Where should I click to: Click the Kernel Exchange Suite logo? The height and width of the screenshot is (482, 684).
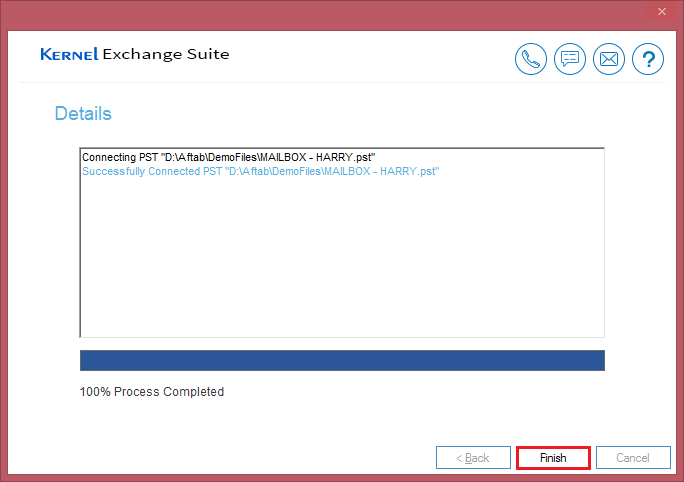click(x=135, y=54)
